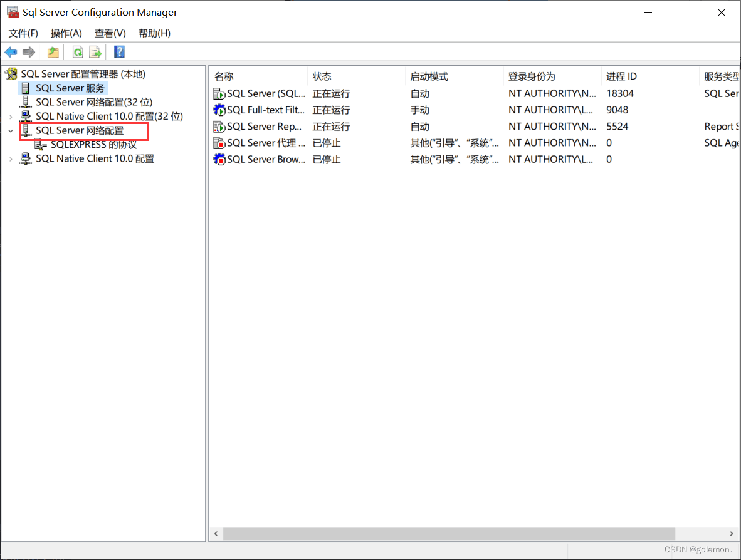Minimize the Configuration Manager window
Image resolution: width=741 pixels, height=560 pixels.
648,13
